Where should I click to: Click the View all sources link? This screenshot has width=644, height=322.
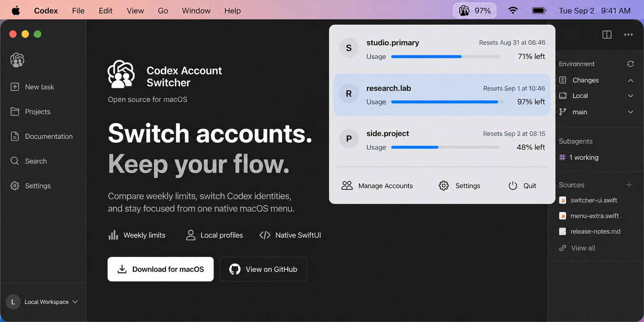[x=577, y=248]
